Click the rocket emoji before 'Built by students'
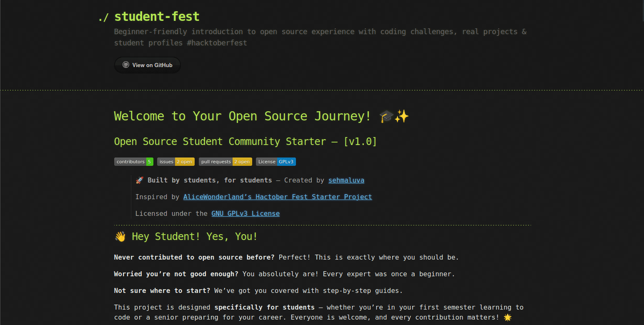Viewport: 644px width, 325px height. coord(140,180)
